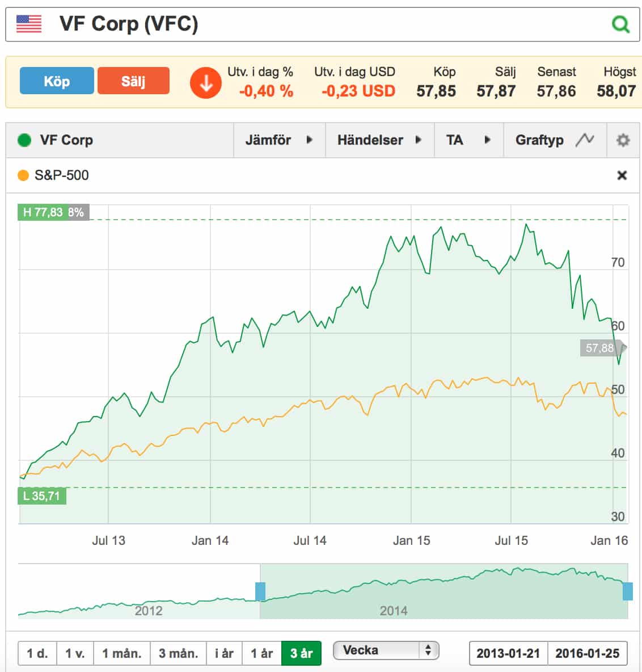The width and height of the screenshot is (642, 672).
Task: Click the end date field 2016-01-25
Action: 587,653
